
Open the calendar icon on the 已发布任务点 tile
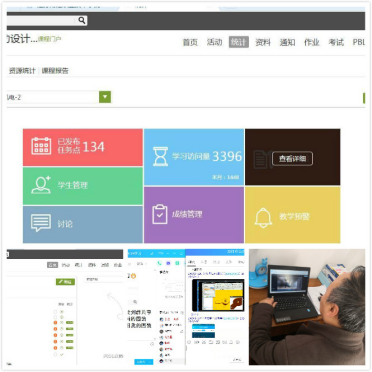[41, 146]
